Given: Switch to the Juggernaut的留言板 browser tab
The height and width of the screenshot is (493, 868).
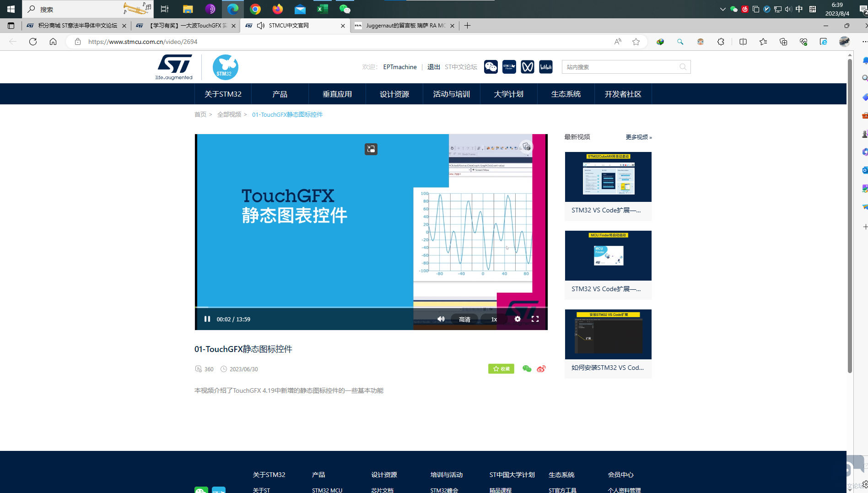Looking at the screenshot, I should click(x=404, y=26).
